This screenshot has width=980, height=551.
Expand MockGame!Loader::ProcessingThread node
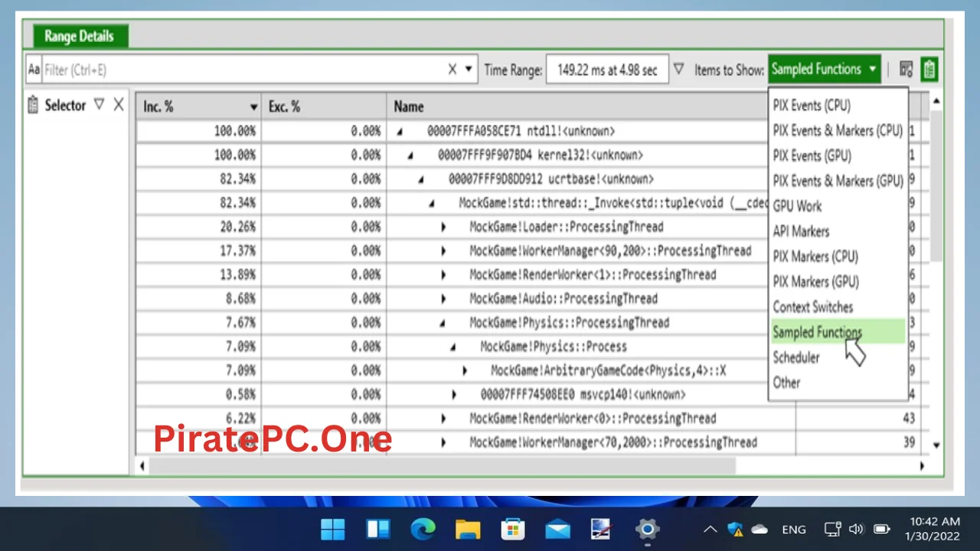coord(443,227)
